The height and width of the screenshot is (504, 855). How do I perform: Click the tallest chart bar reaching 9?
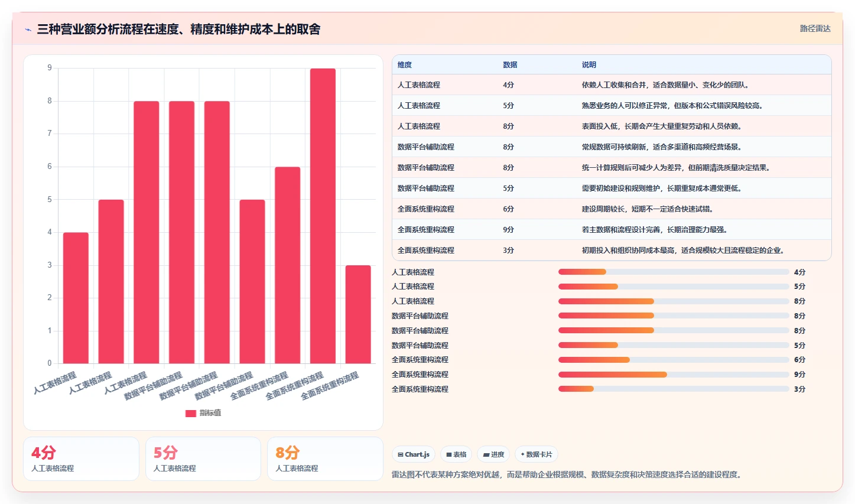pyautogui.click(x=323, y=216)
